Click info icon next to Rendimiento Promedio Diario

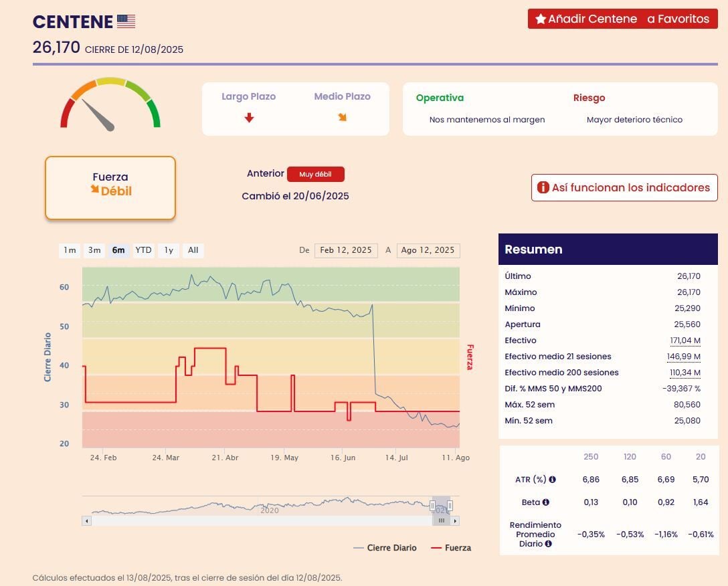pos(548,544)
